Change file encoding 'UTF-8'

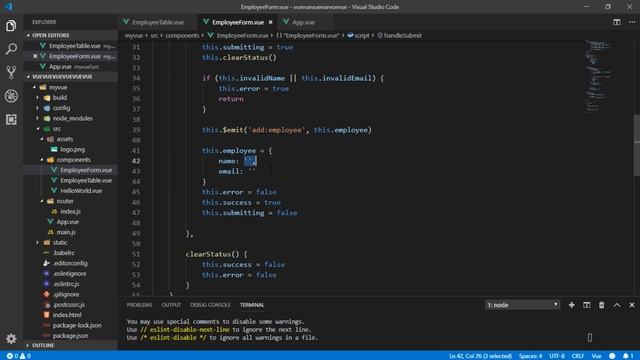557,356
